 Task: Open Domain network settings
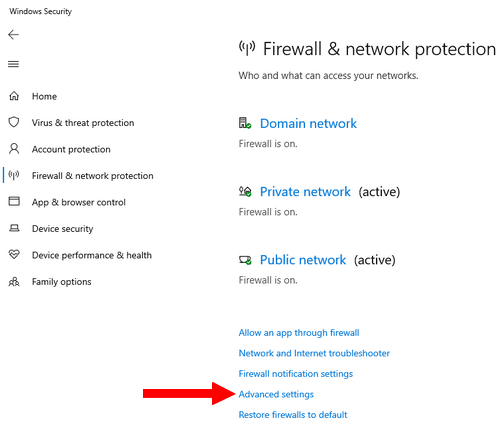[x=308, y=123]
